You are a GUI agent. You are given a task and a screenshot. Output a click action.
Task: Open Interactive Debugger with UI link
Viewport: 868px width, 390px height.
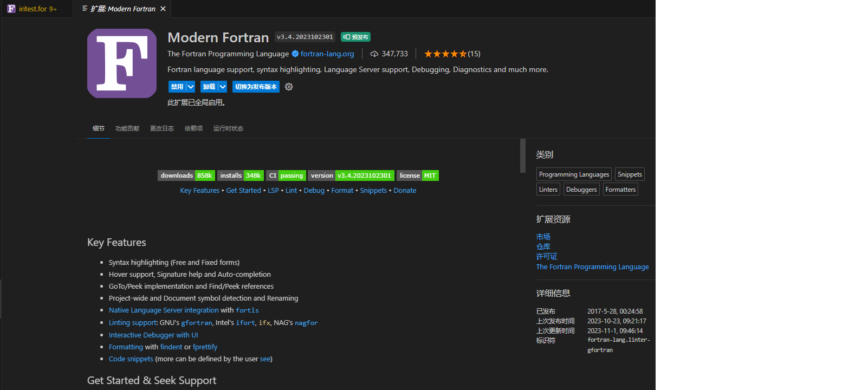pyautogui.click(x=153, y=335)
